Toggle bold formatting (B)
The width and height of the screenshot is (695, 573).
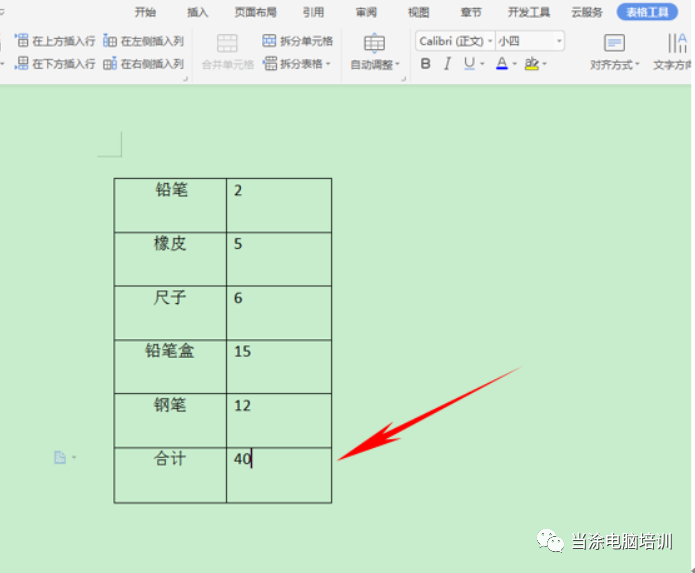(426, 64)
